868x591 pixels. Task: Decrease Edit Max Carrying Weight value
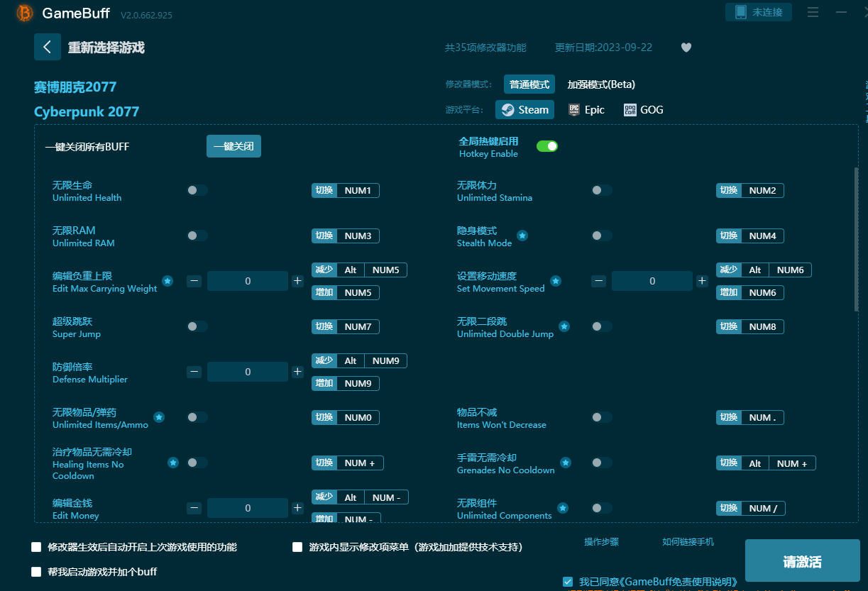click(194, 281)
